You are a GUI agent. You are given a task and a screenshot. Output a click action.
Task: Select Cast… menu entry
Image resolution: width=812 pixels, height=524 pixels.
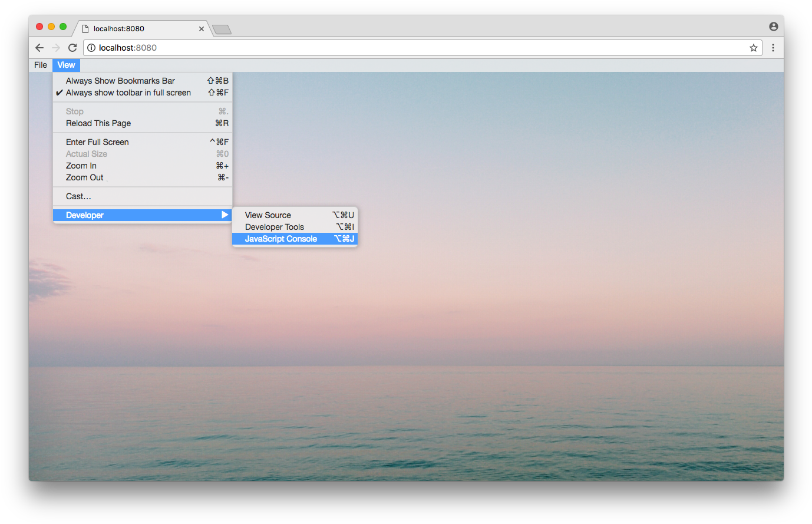pos(143,196)
